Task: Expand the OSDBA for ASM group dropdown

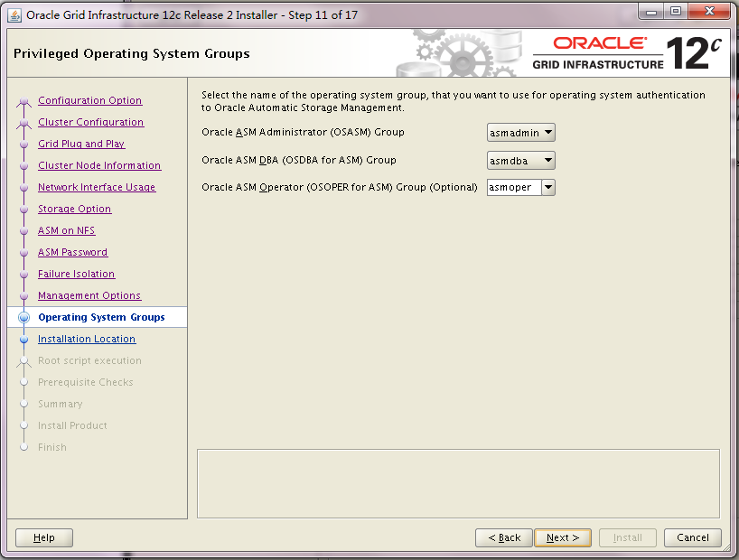Action: click(521, 160)
